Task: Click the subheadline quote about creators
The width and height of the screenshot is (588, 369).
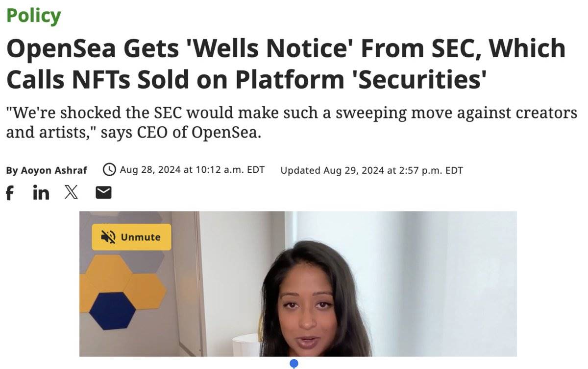Action: tap(291, 113)
